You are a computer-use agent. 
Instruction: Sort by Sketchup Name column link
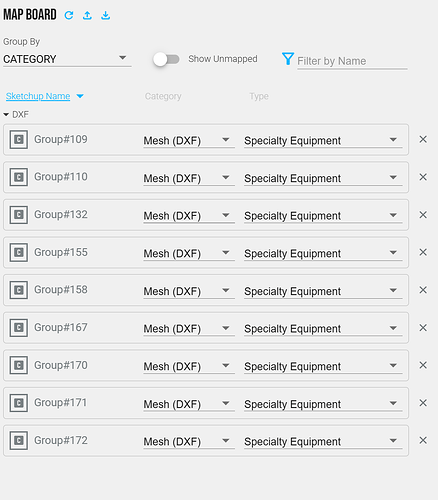click(38, 96)
